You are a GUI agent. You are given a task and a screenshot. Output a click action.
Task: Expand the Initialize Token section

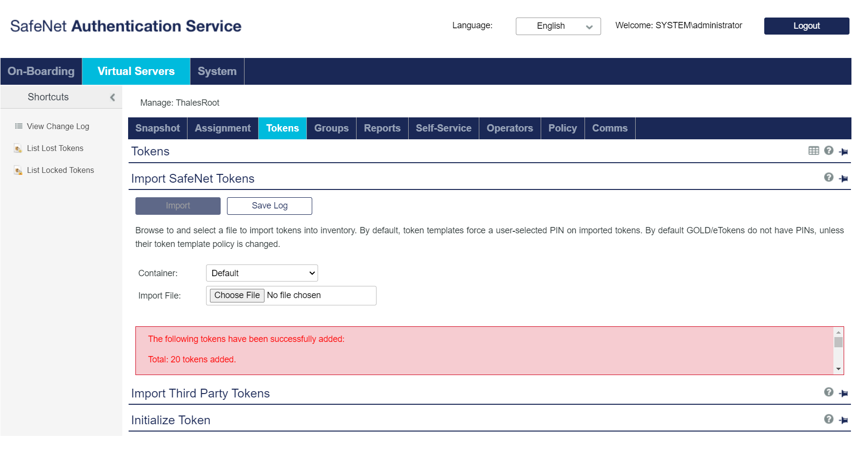pos(170,419)
